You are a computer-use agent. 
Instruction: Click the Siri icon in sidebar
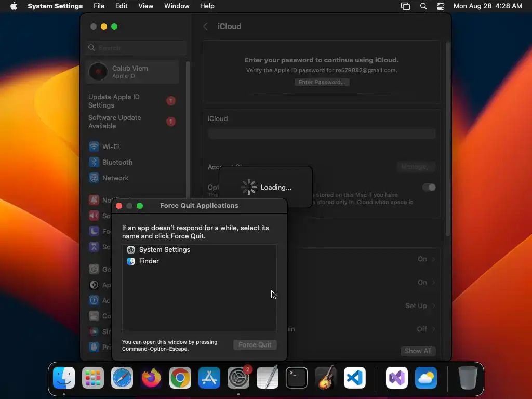tap(94, 331)
